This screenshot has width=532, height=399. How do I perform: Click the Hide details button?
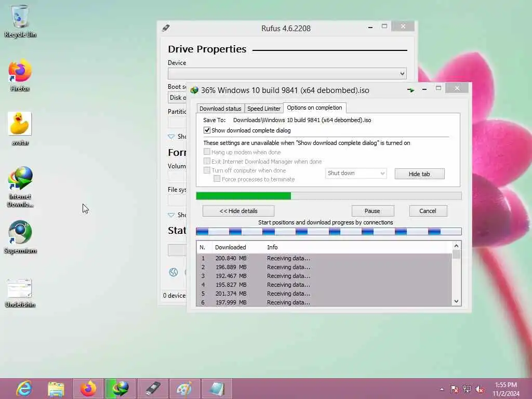[238, 211]
